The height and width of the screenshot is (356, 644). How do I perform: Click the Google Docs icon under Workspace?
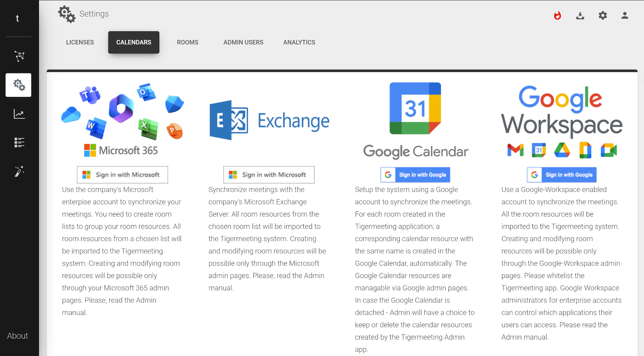click(585, 150)
